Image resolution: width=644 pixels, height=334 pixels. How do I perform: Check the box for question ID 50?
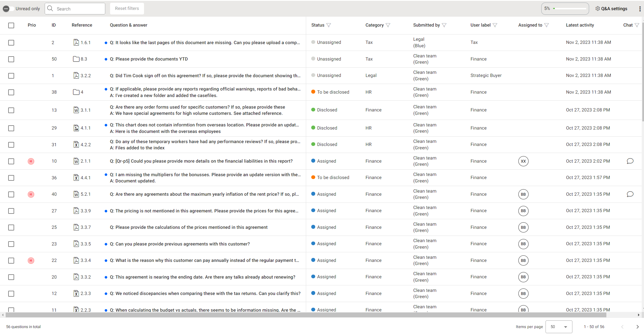pos(11,59)
